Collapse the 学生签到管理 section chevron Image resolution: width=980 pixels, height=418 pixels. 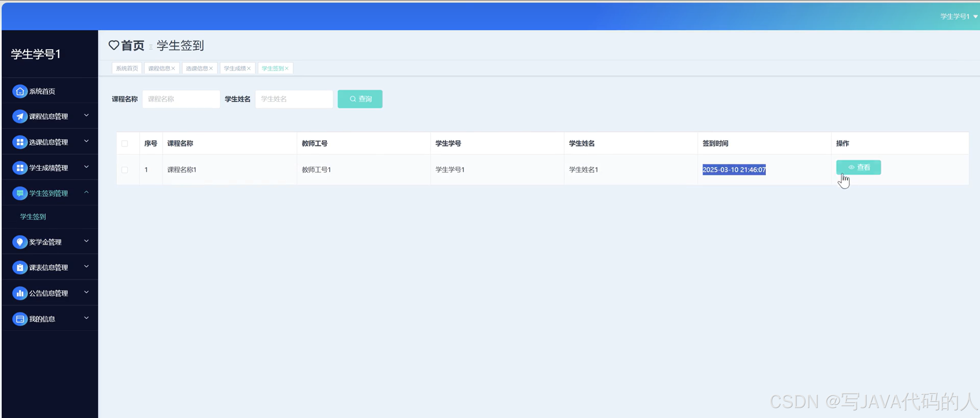pyautogui.click(x=86, y=192)
